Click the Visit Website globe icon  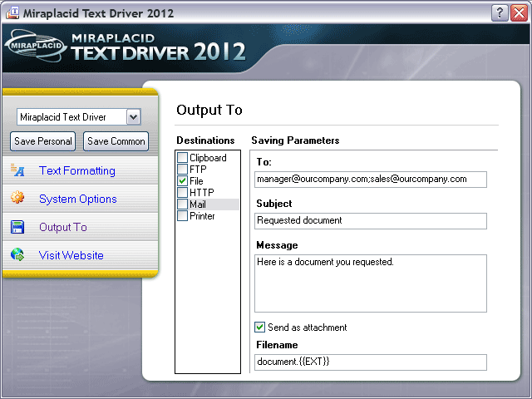tap(17, 254)
